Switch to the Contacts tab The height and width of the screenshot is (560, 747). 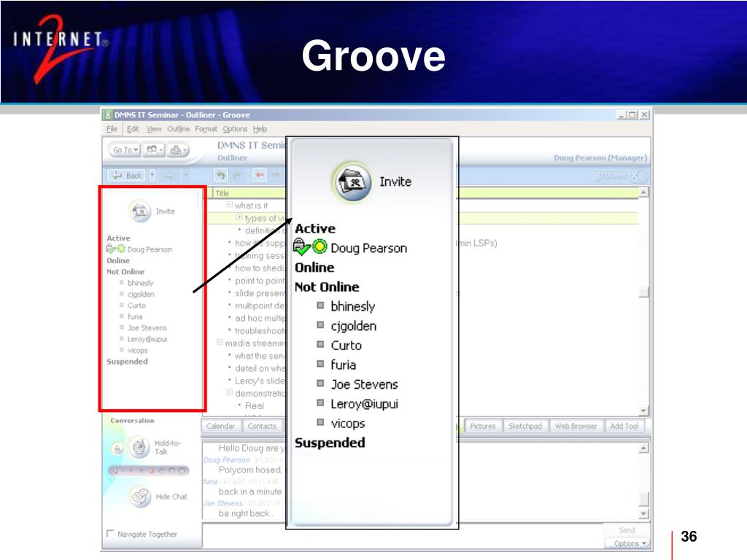point(262,426)
